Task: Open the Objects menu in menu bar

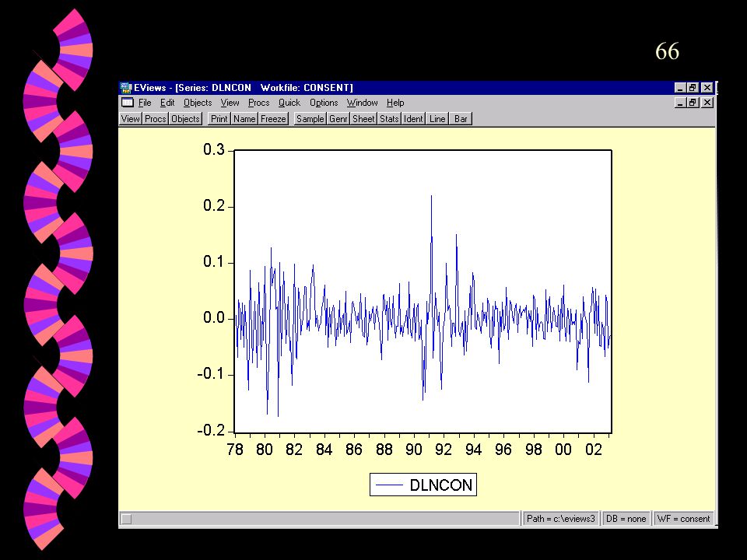Action: [198, 103]
